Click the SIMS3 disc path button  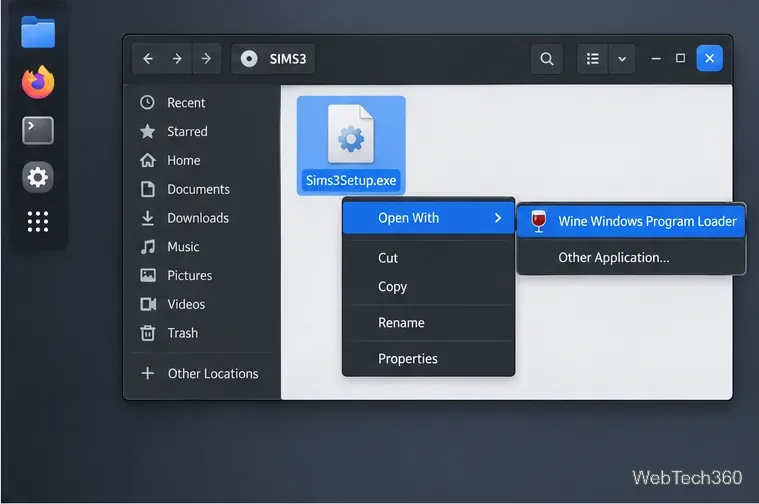coord(273,59)
